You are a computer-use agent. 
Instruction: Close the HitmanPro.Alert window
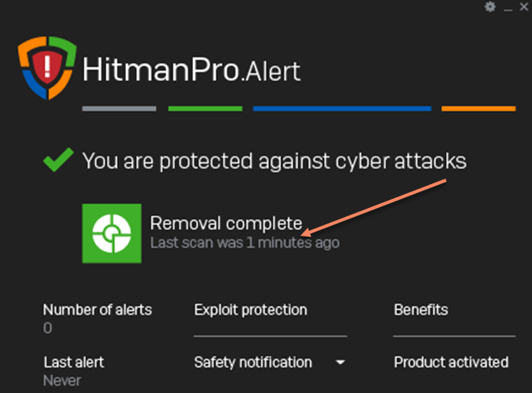tap(524, 7)
